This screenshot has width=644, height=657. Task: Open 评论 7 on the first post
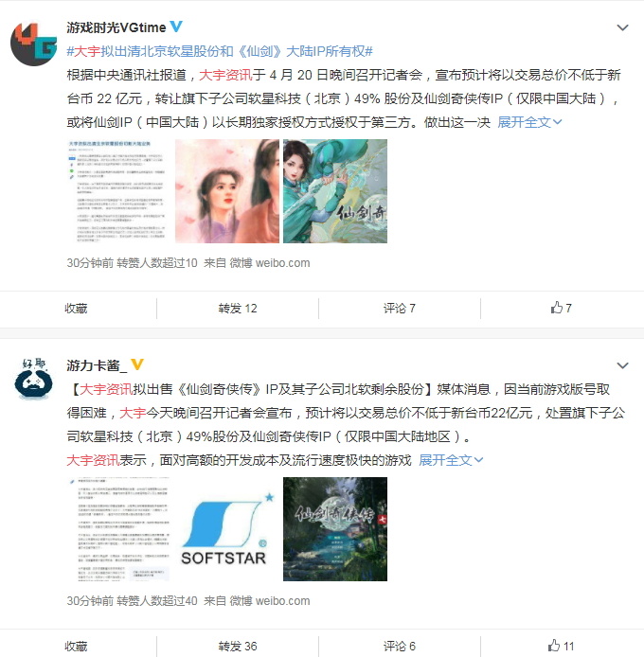(x=399, y=308)
